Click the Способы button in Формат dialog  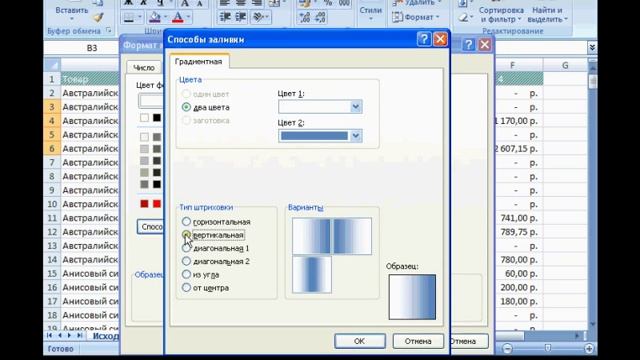tap(150, 227)
